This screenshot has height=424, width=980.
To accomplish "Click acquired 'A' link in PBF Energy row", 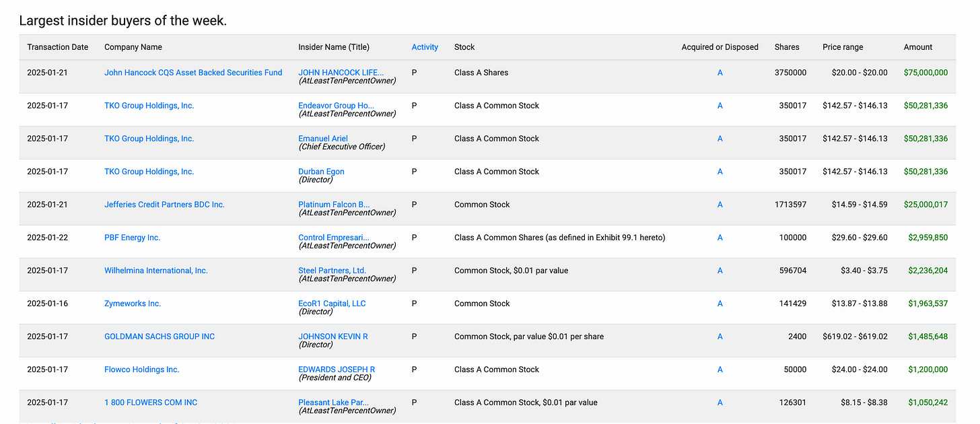I will (720, 238).
